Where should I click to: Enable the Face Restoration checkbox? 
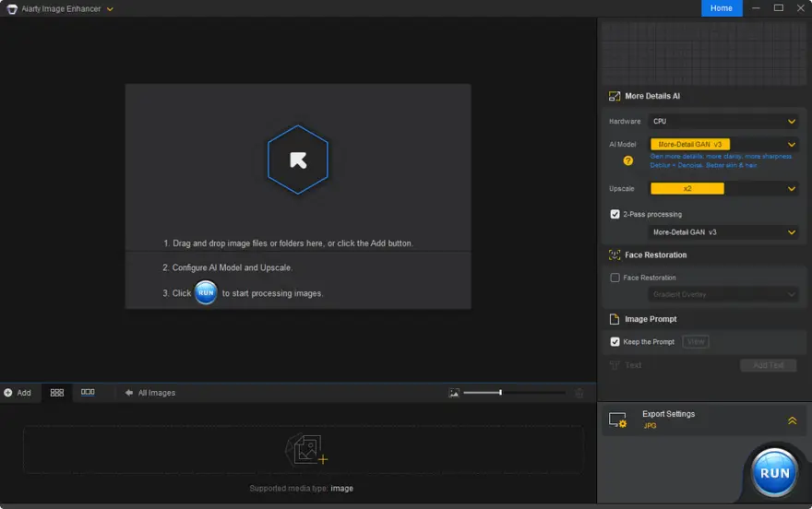click(615, 278)
